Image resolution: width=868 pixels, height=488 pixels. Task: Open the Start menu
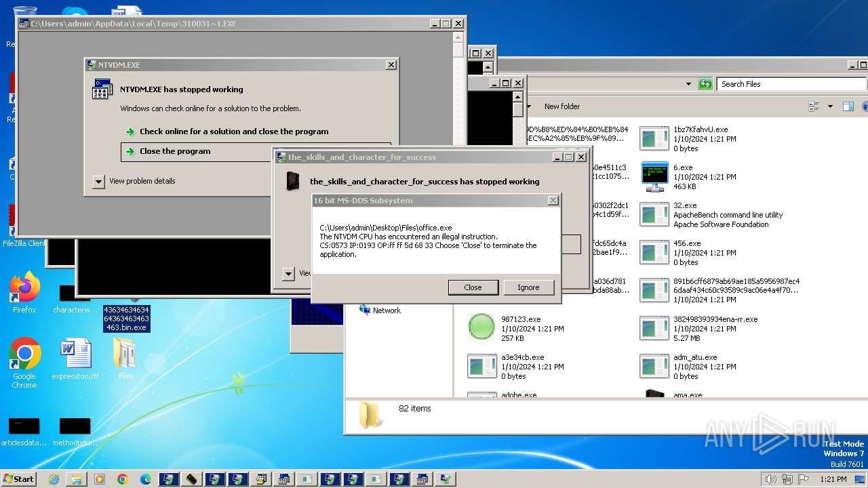click(18, 479)
